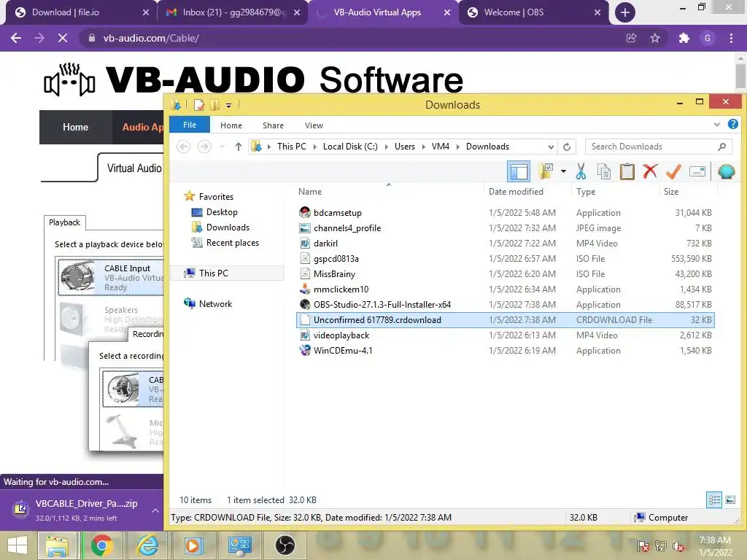Click the Chrome browser page scrollbar

740,76
